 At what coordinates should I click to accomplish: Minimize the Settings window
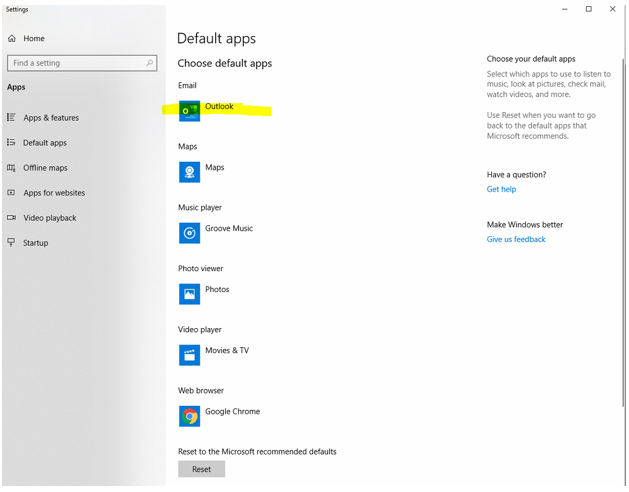565,9
